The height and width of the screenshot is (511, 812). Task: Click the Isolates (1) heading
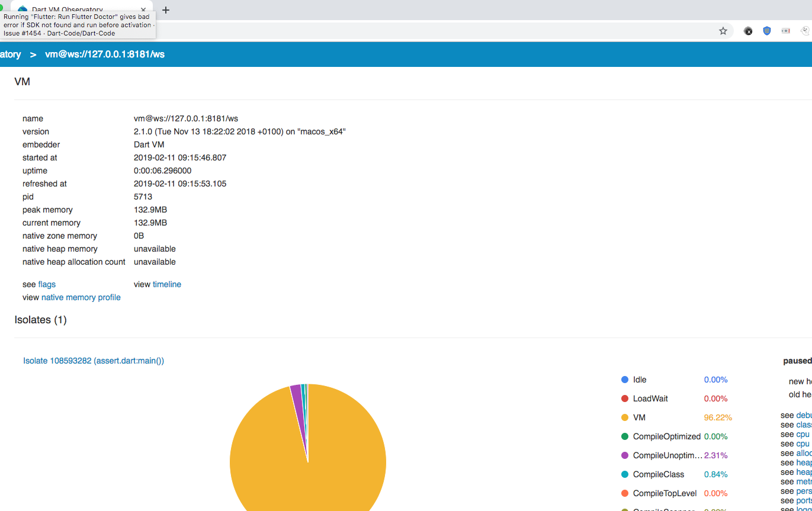[x=40, y=320]
